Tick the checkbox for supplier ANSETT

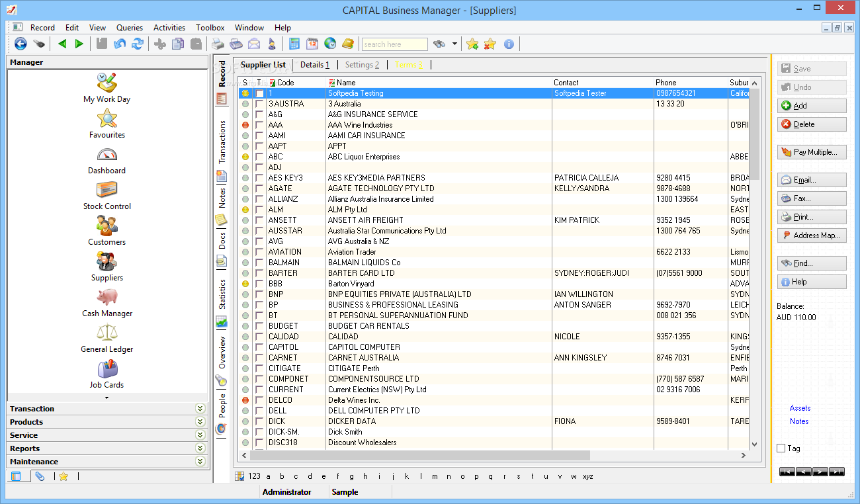point(259,220)
